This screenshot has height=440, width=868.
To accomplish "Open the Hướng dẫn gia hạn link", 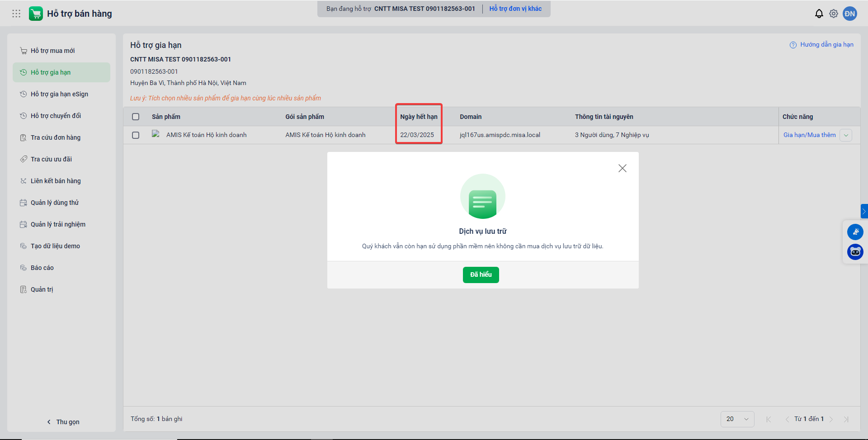I will (x=827, y=44).
